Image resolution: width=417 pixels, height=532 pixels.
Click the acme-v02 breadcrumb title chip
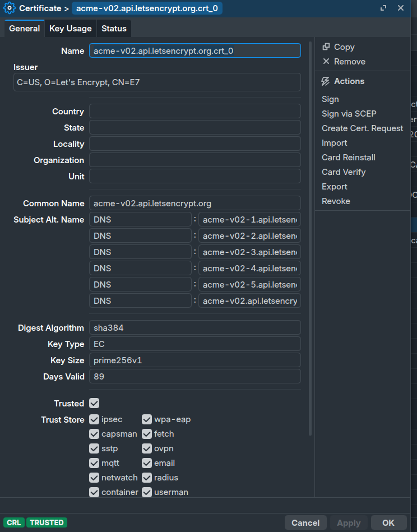pyautogui.click(x=147, y=8)
